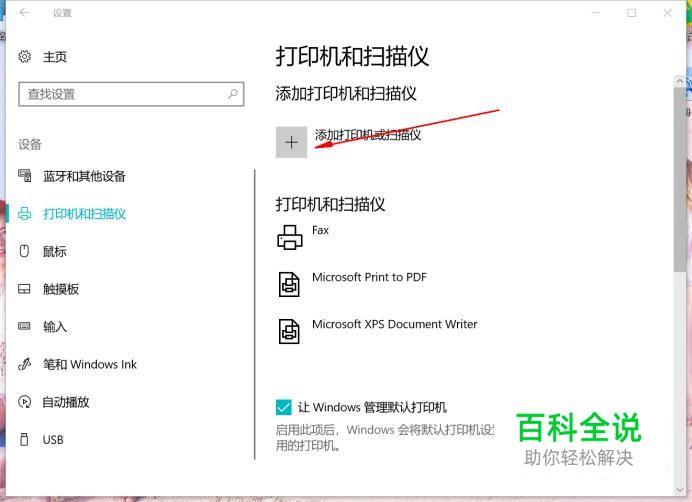Viewport: 692px width, 502px height.
Task: Click the touchpad icon beside 触摸板
Action: (x=24, y=289)
